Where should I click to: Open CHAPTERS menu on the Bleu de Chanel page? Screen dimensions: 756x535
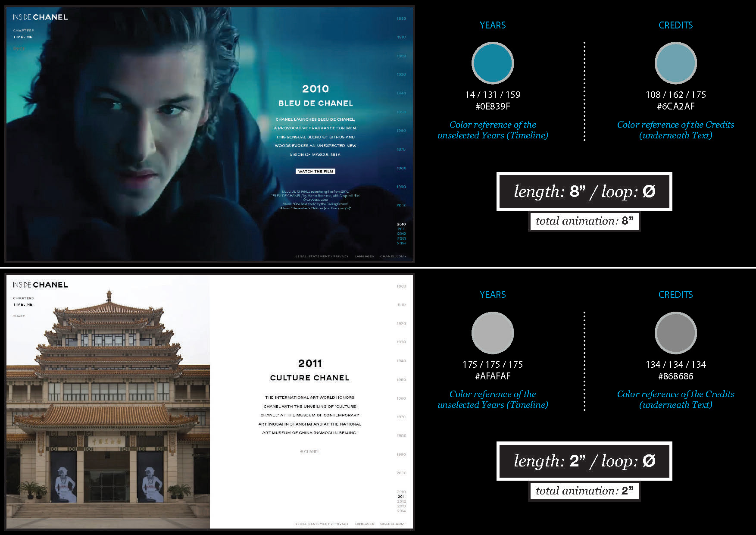point(23,31)
